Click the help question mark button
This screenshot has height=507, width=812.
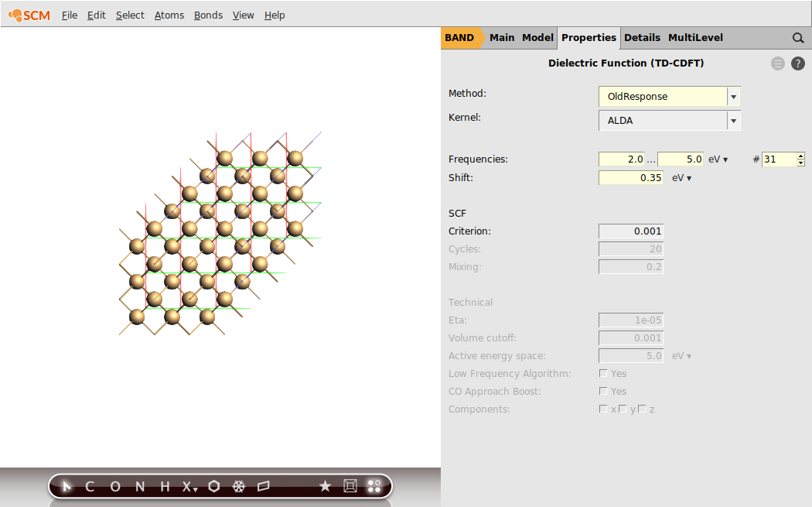tap(798, 63)
